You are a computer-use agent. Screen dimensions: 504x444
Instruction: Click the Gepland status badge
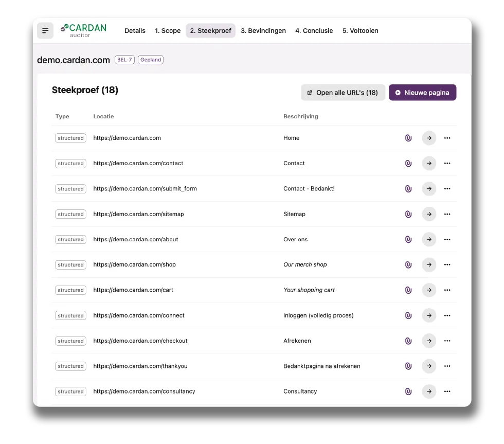click(150, 60)
